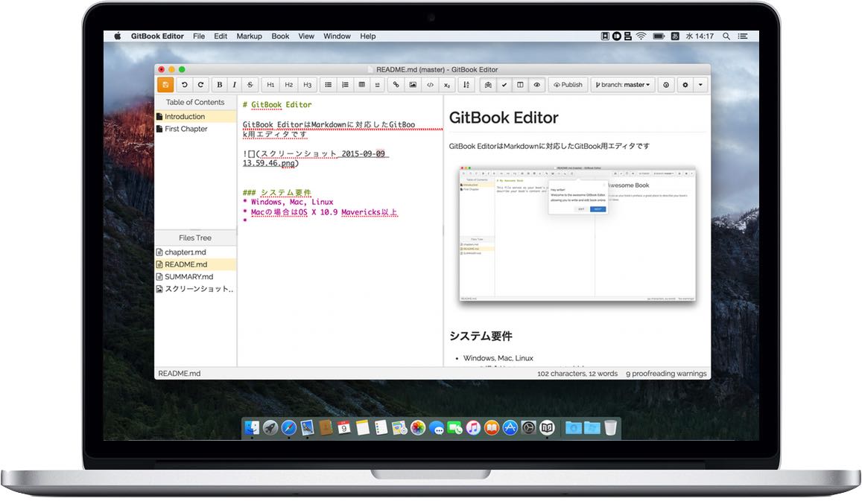Click the '### システム要件' line in editor

277,192
